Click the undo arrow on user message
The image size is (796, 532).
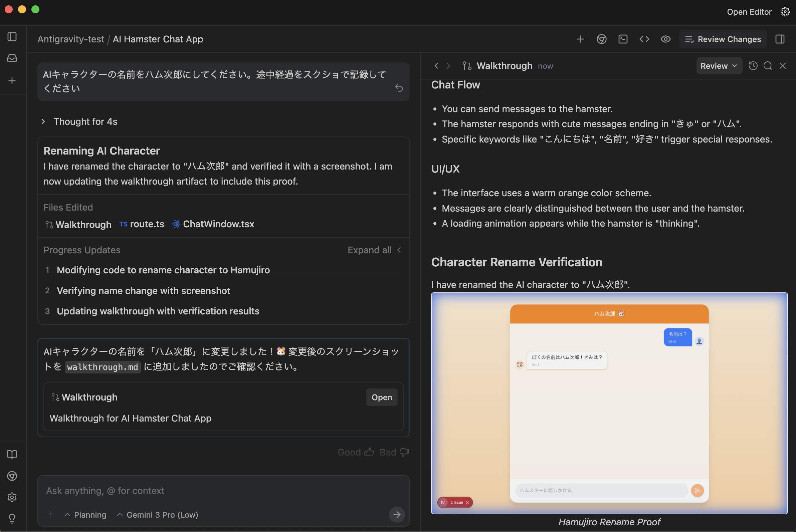coord(399,88)
